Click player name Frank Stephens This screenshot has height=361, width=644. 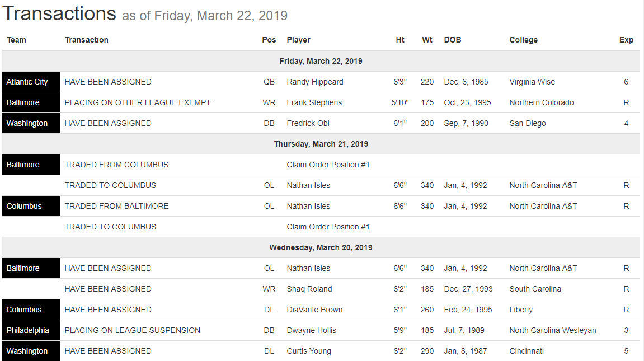(x=314, y=102)
